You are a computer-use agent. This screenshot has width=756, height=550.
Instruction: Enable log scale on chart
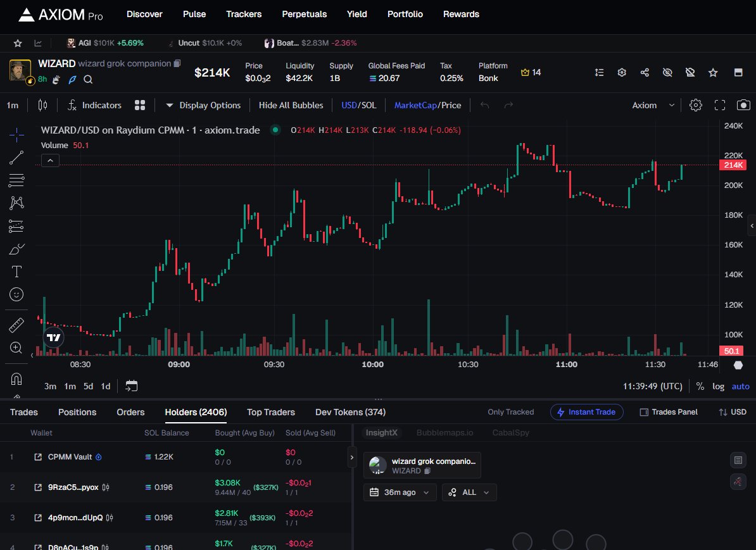coord(719,386)
